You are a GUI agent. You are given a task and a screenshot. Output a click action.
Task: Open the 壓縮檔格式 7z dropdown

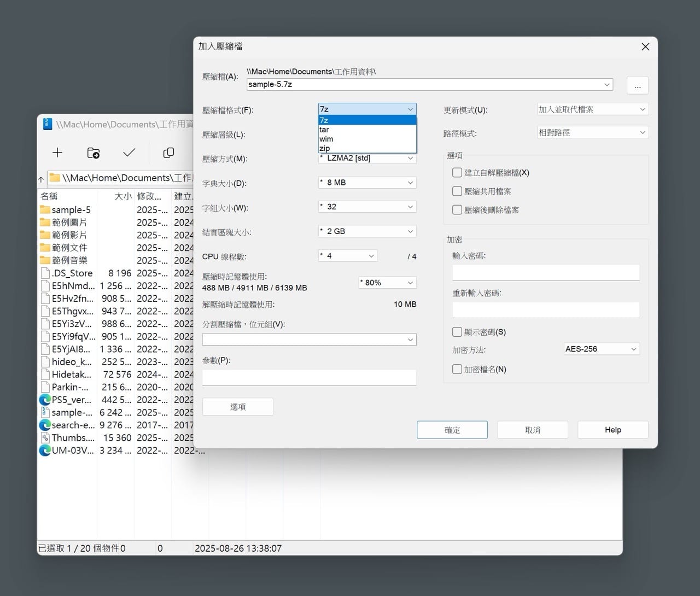367,109
